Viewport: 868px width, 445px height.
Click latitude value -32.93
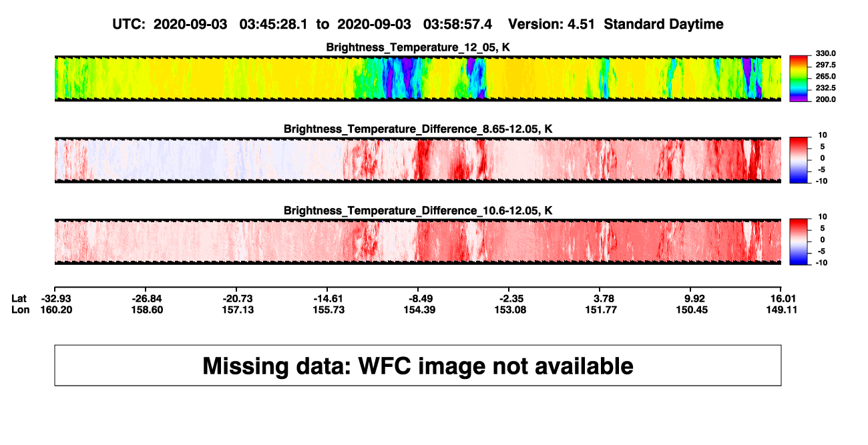[x=57, y=298]
